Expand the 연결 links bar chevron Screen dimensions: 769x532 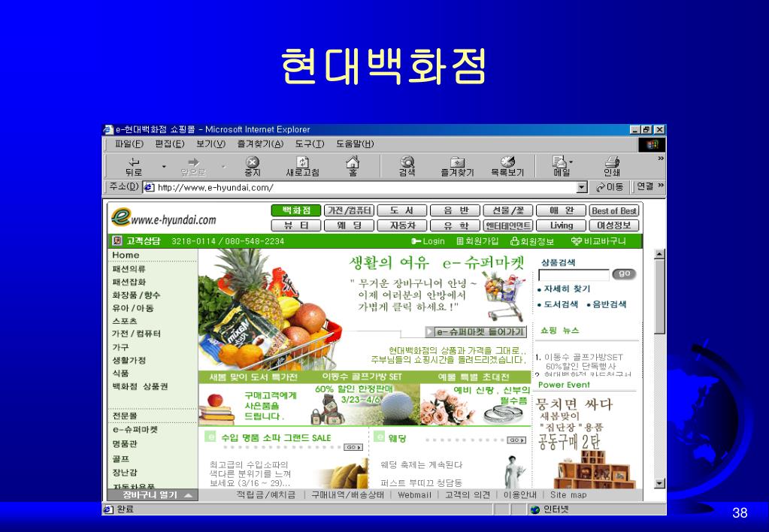pyautogui.click(x=661, y=186)
